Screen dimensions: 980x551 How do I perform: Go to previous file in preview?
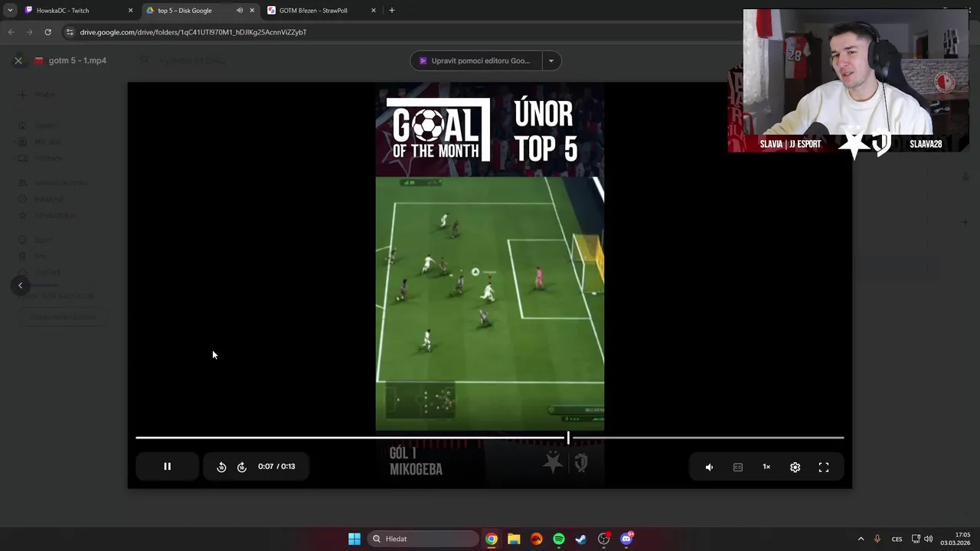21,285
